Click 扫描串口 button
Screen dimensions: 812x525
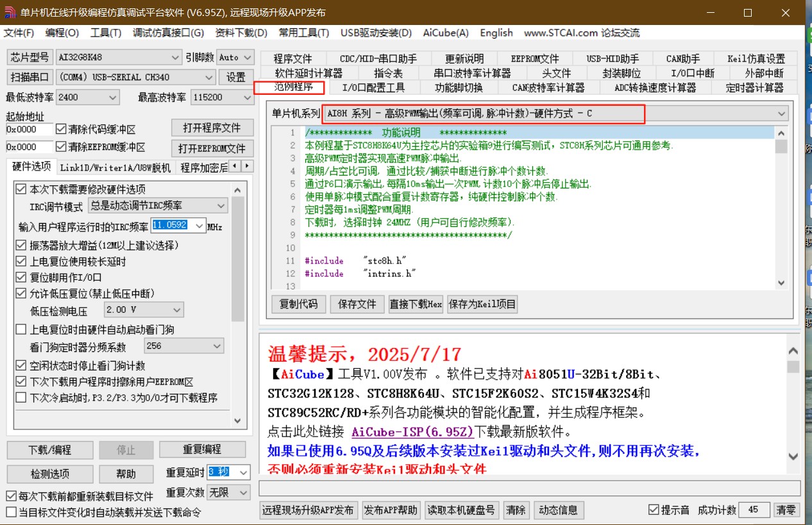pos(30,77)
